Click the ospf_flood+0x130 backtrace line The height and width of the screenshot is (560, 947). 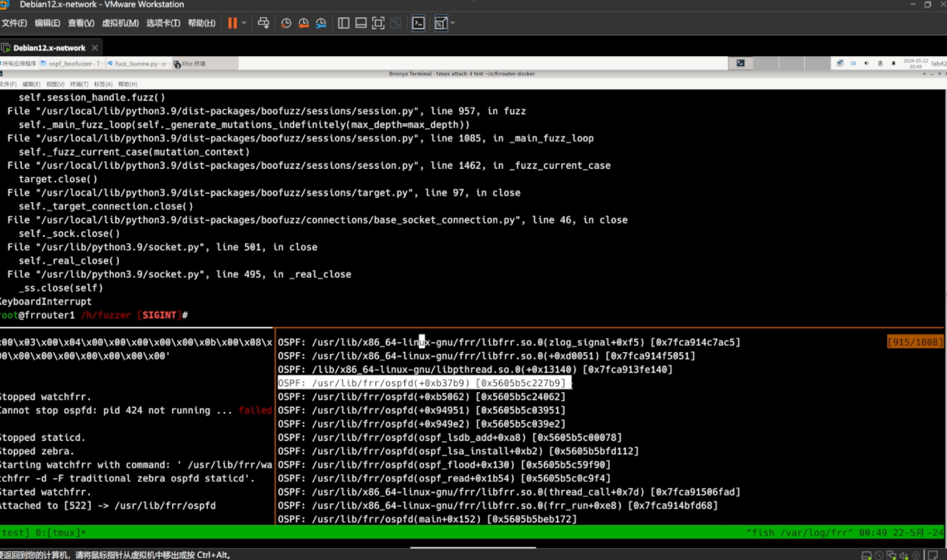444,465
